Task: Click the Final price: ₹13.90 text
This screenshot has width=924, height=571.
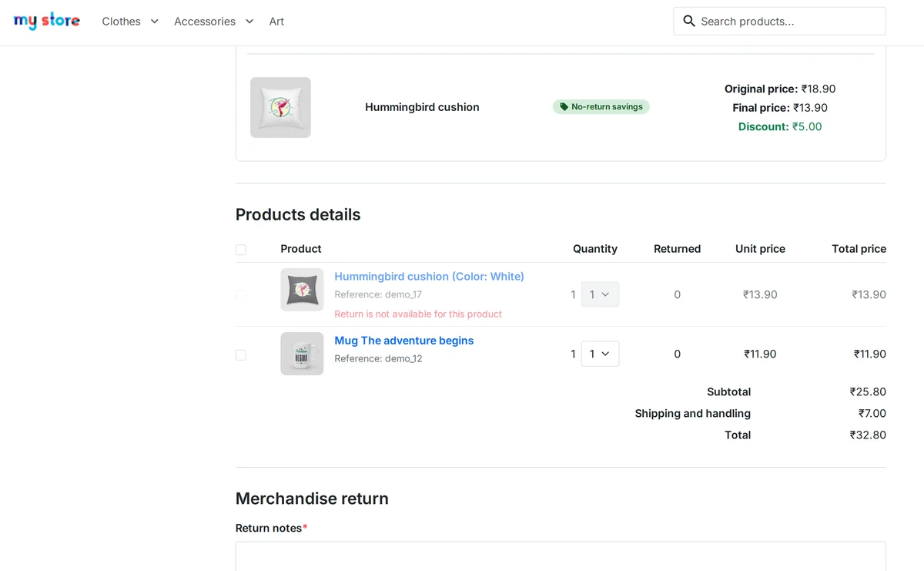Action: coord(780,108)
